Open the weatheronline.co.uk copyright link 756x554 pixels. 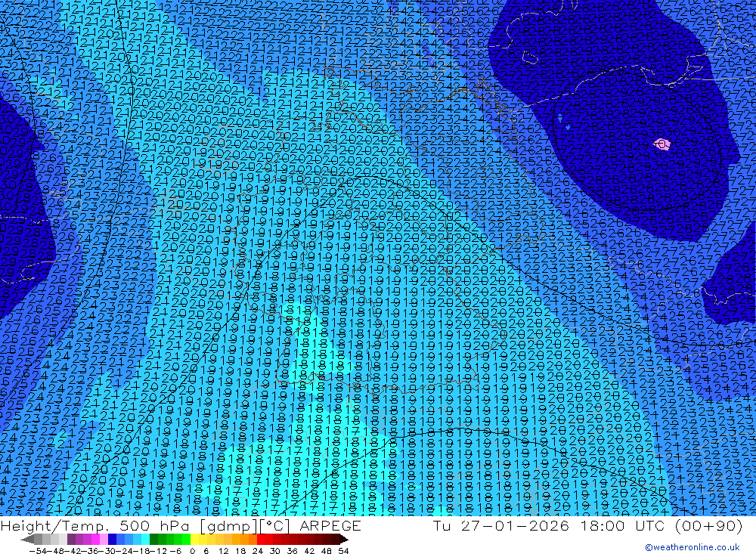(x=692, y=547)
